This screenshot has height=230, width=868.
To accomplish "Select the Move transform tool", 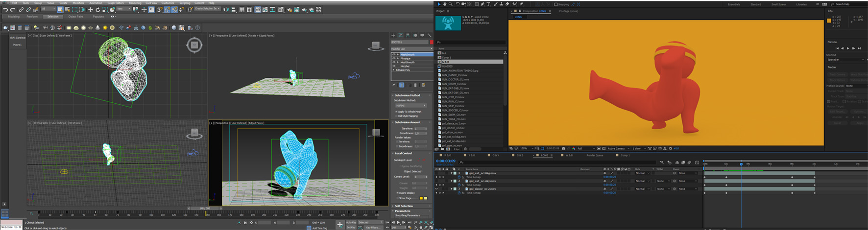I will (x=90, y=10).
